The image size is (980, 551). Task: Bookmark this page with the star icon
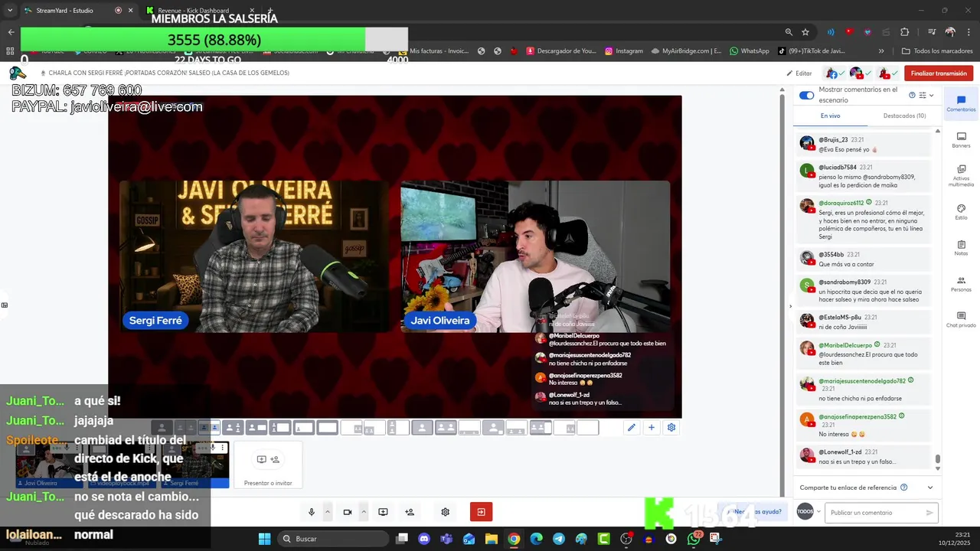pos(805,32)
